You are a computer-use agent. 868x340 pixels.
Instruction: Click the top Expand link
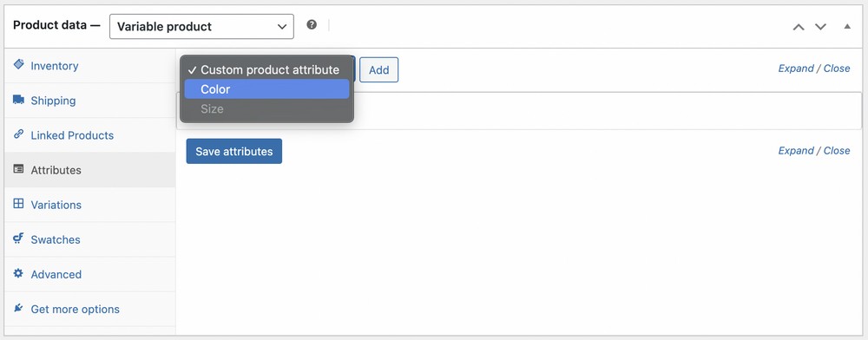click(x=796, y=69)
